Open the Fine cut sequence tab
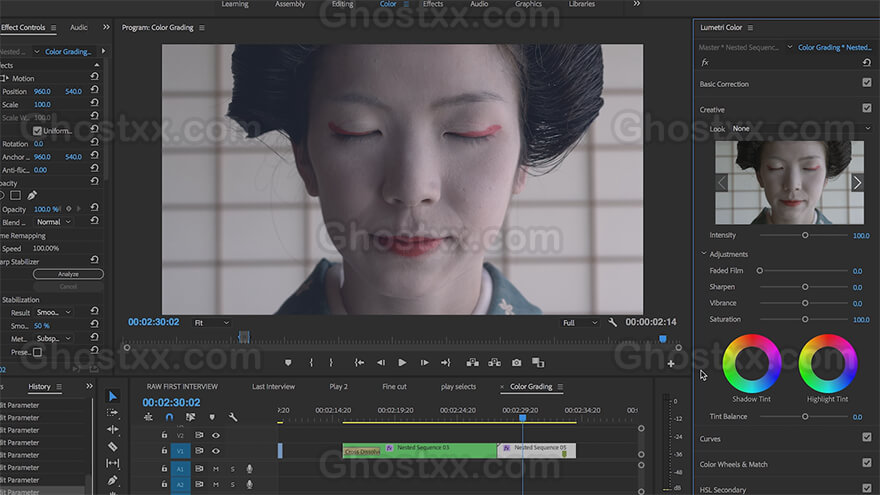 click(394, 387)
